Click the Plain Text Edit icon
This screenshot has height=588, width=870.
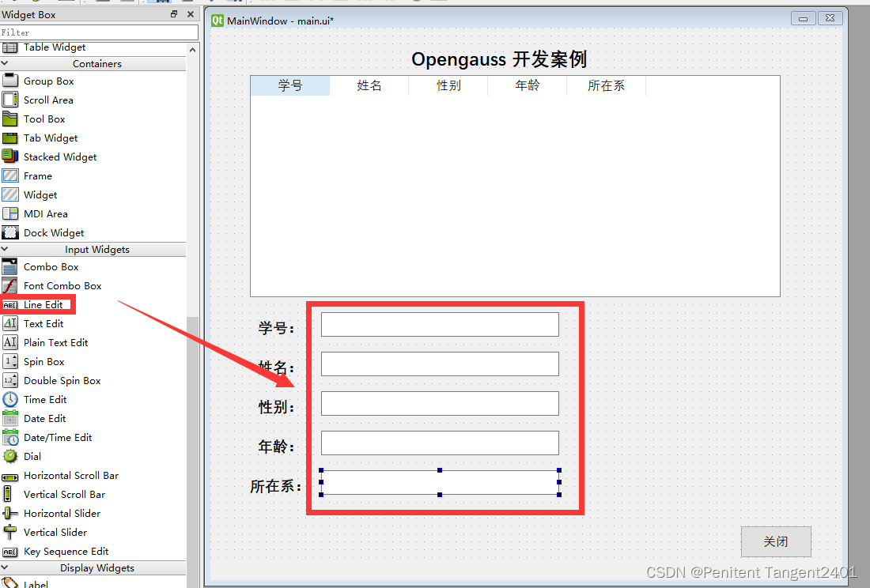(x=10, y=342)
